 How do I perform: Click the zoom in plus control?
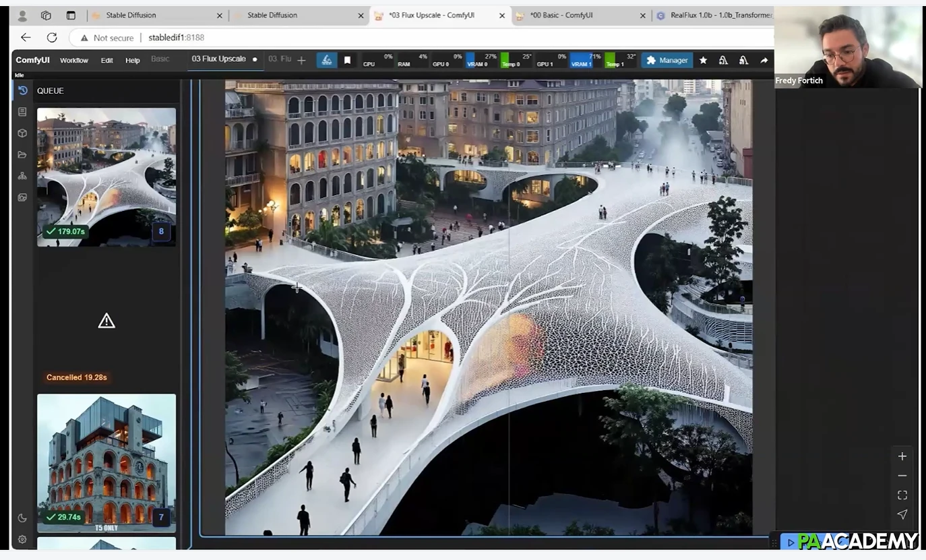[902, 456]
